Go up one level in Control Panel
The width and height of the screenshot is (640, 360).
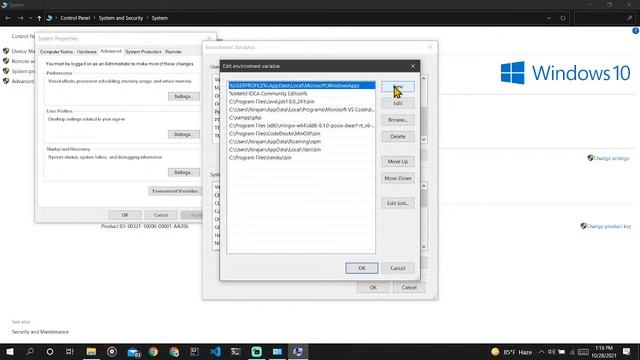click(x=39, y=18)
